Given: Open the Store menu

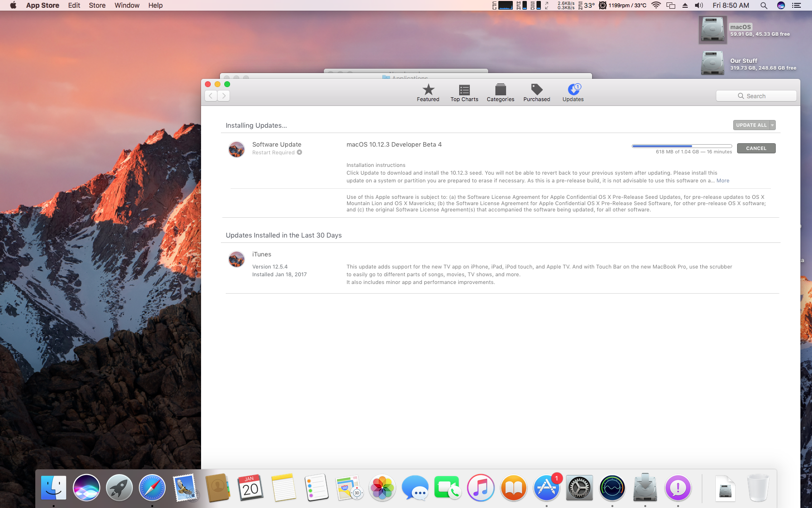Looking at the screenshot, I should coord(97,5).
